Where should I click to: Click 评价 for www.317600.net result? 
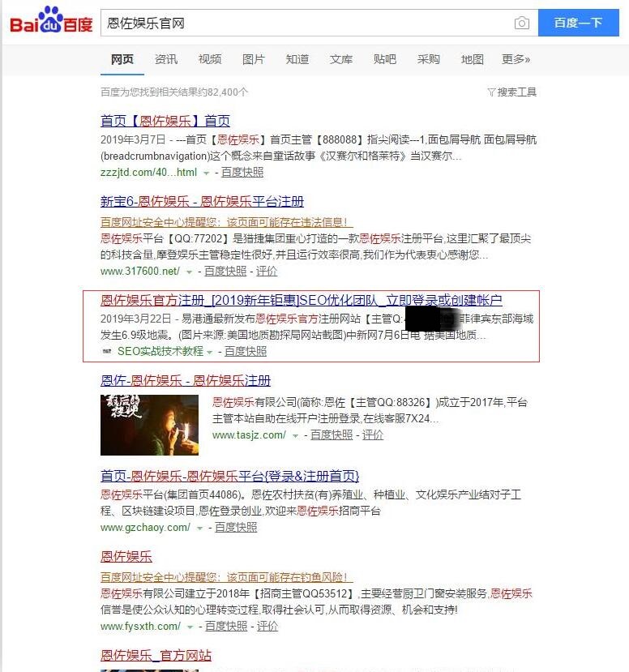(267, 272)
